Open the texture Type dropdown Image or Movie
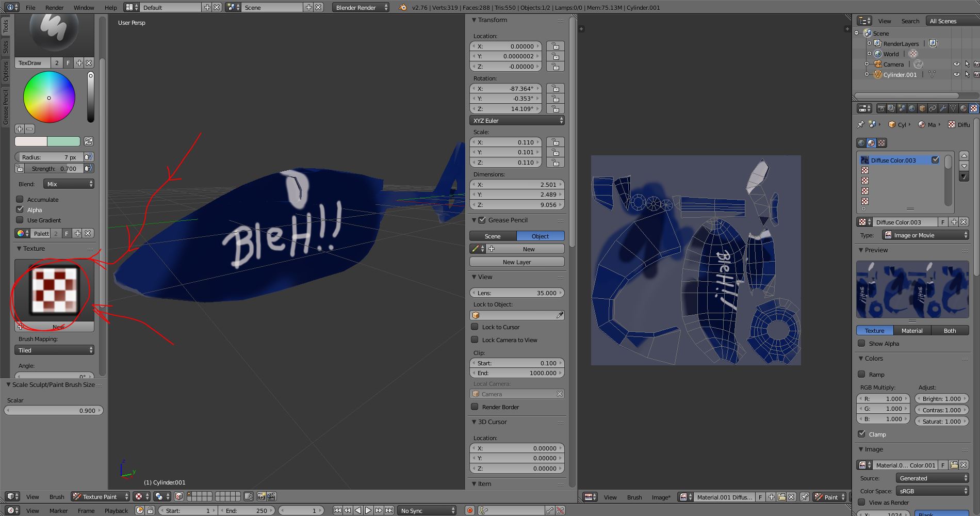The height and width of the screenshot is (516, 980). pos(925,235)
